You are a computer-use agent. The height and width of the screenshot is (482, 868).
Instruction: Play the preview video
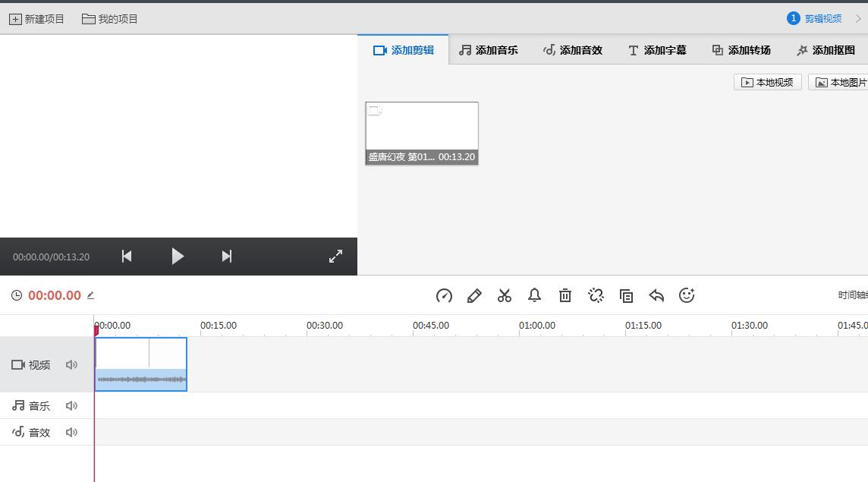tap(177, 257)
